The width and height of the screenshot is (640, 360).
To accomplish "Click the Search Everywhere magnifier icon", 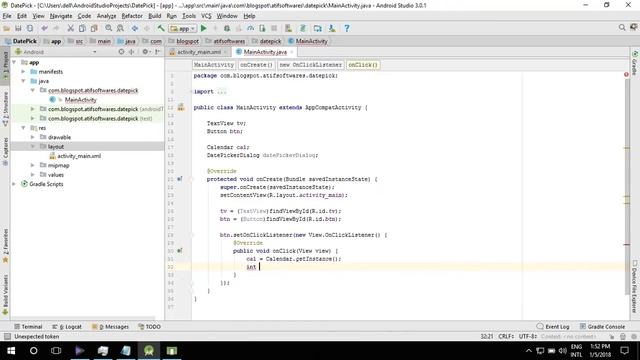I will coord(622,27).
